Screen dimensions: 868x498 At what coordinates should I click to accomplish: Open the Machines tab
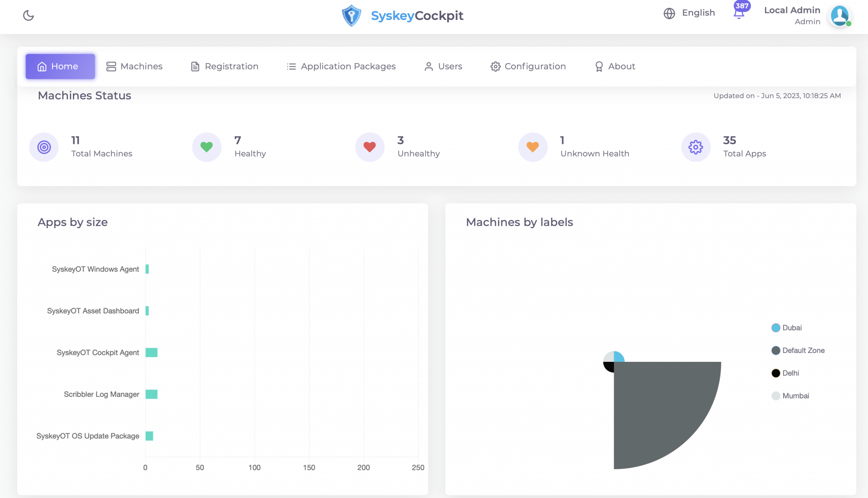pyautogui.click(x=134, y=66)
